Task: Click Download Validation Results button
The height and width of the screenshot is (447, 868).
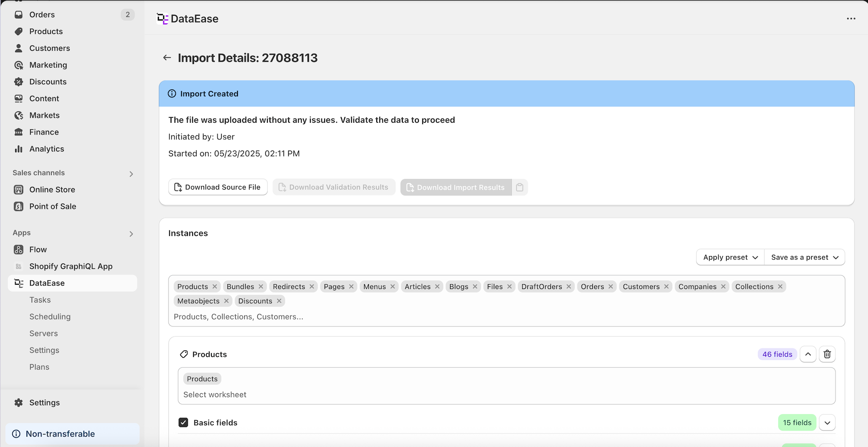Action: tap(334, 187)
